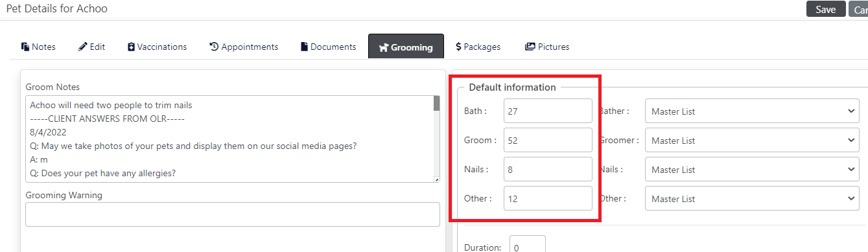Save the pet details
The width and height of the screenshot is (868, 252).
[826, 9]
